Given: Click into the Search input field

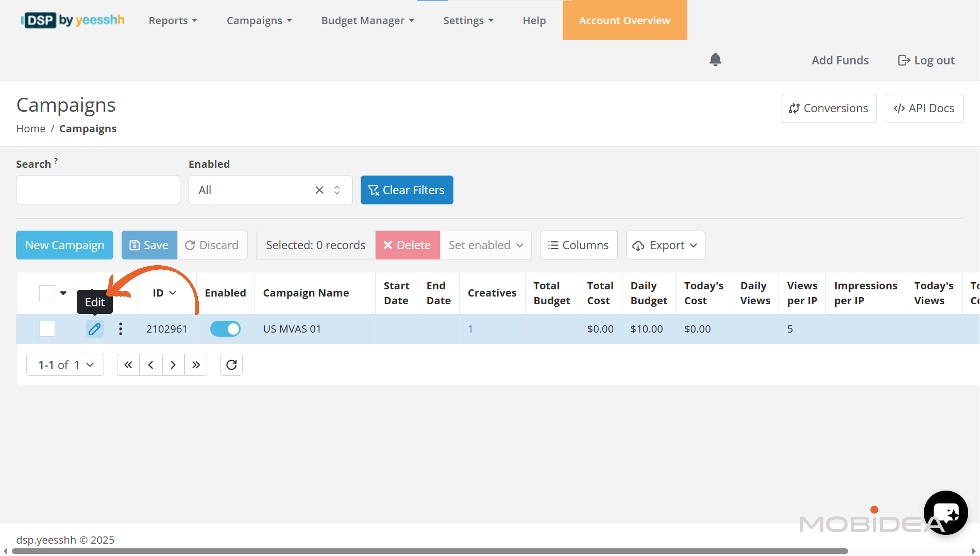Looking at the screenshot, I should pos(98,190).
